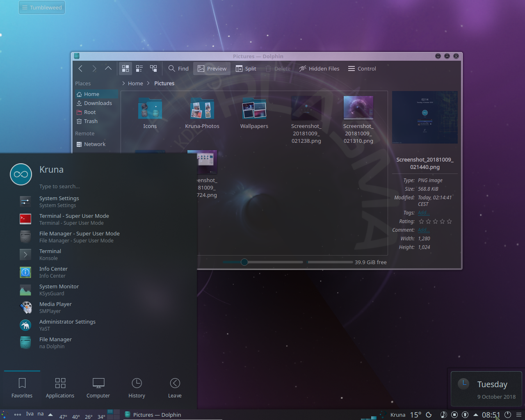
Task: Open the Control menu in Dolphin
Action: coord(362,68)
